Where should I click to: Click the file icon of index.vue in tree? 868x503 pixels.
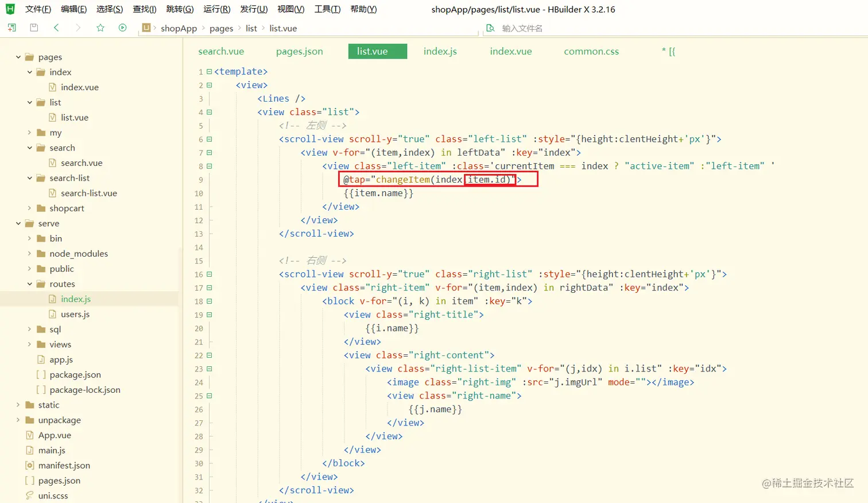pos(53,87)
